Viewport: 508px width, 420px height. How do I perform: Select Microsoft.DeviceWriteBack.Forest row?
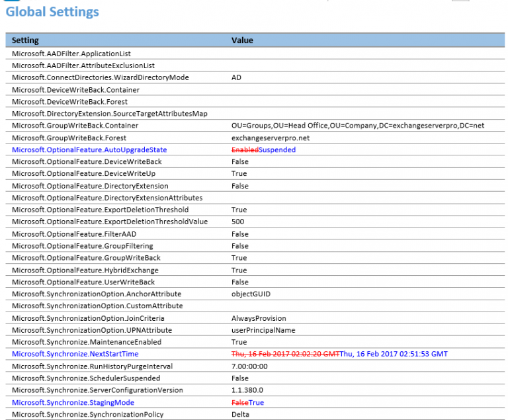255,102
